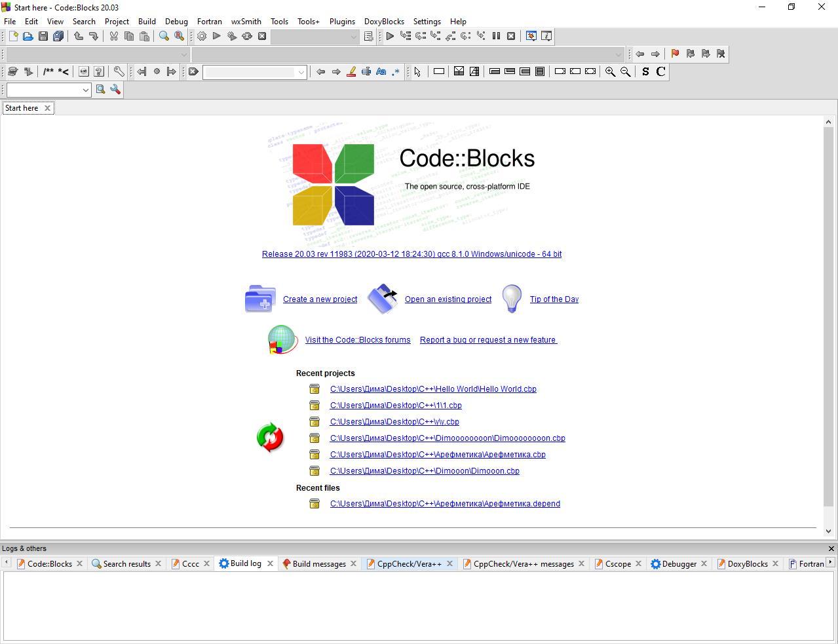
Task: Open the wxSmith menu
Action: [x=246, y=22]
